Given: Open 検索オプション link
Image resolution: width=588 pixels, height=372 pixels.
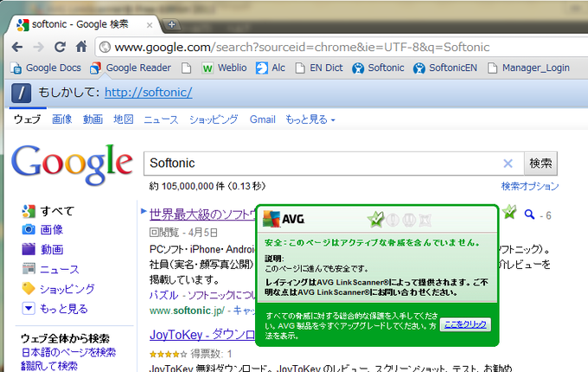Looking at the screenshot, I should click(x=530, y=186).
